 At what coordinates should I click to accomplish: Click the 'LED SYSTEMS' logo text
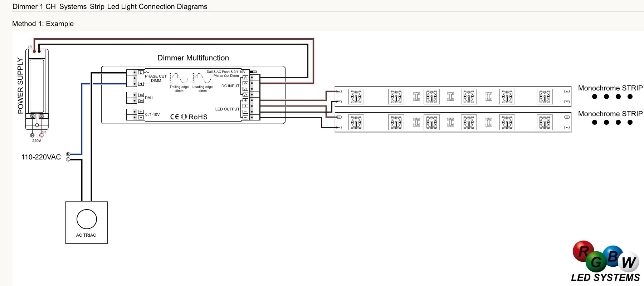click(x=605, y=277)
